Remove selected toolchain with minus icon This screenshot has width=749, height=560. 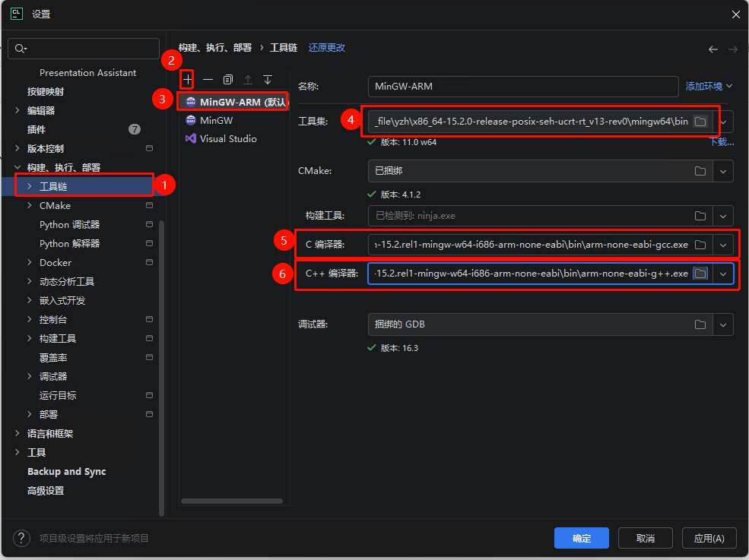(x=208, y=80)
